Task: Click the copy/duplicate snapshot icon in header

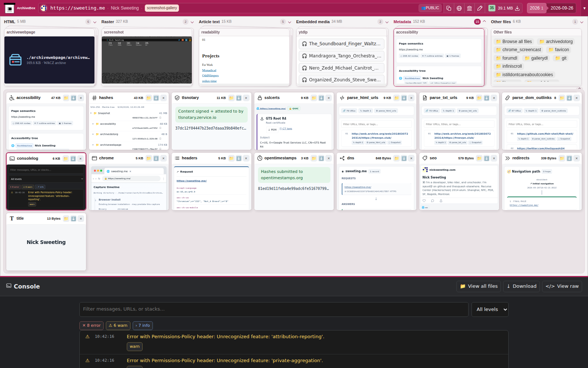Action: [x=449, y=8]
